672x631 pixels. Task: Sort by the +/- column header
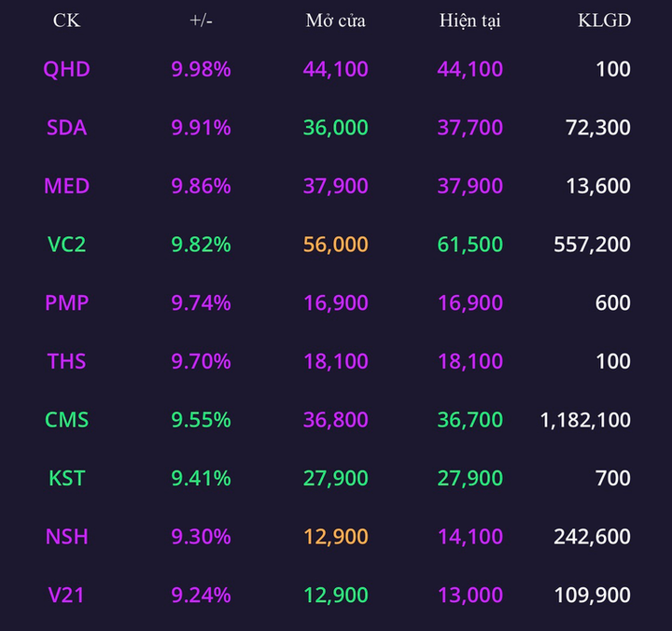(201, 21)
